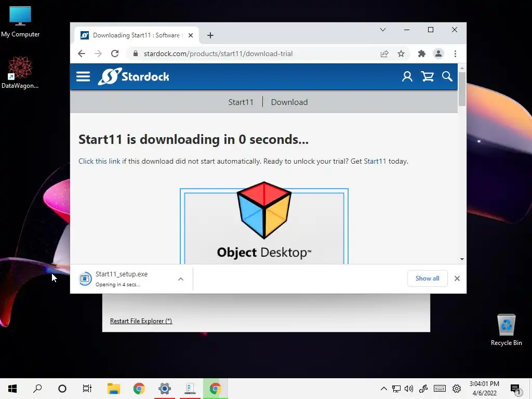Open the Recycle Bin desktop icon

pos(506,330)
